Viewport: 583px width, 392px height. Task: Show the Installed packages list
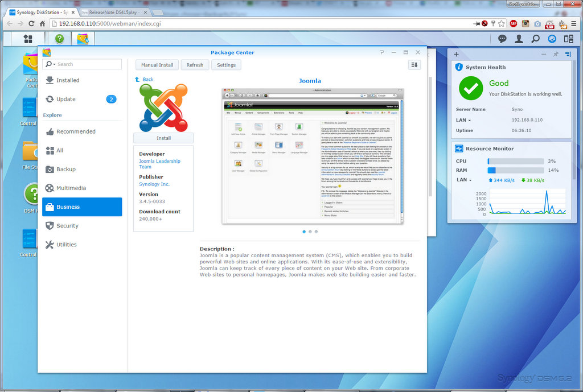[x=82, y=80]
